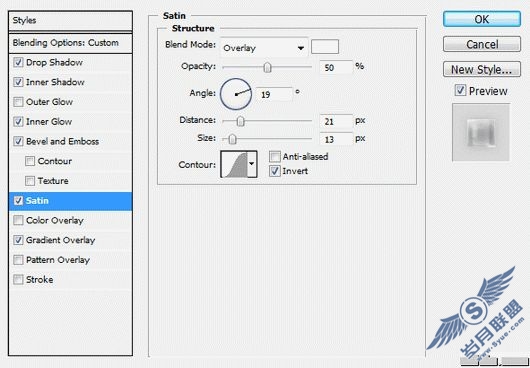The height and width of the screenshot is (368, 530).
Task: Click the Distance value input field
Action: pyautogui.click(x=336, y=121)
